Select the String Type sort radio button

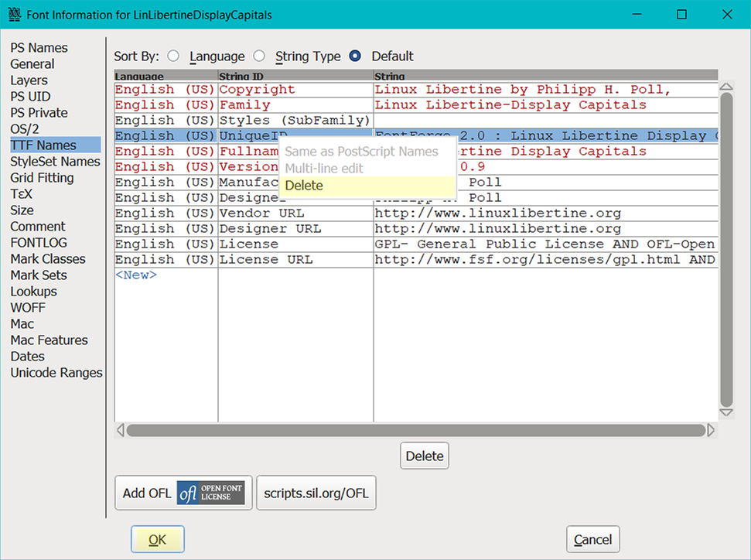pyautogui.click(x=259, y=56)
